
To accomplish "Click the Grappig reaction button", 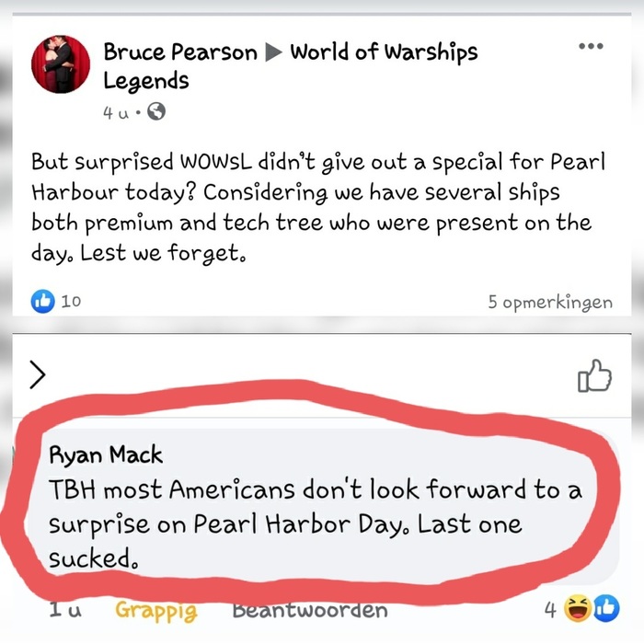I will pos(156,610).
